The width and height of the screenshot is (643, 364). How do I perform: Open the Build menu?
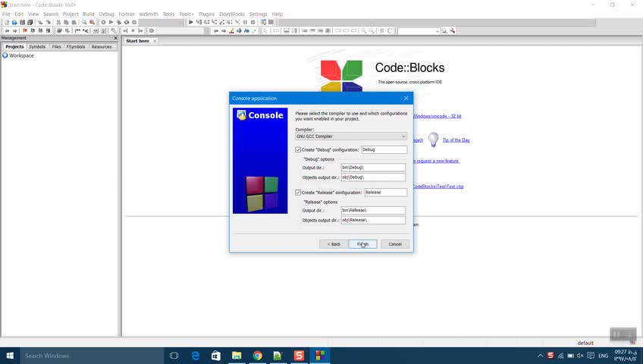(89, 14)
